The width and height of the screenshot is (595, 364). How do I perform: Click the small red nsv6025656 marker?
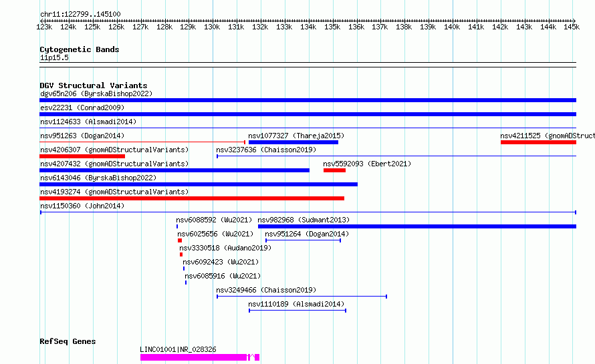point(180,240)
